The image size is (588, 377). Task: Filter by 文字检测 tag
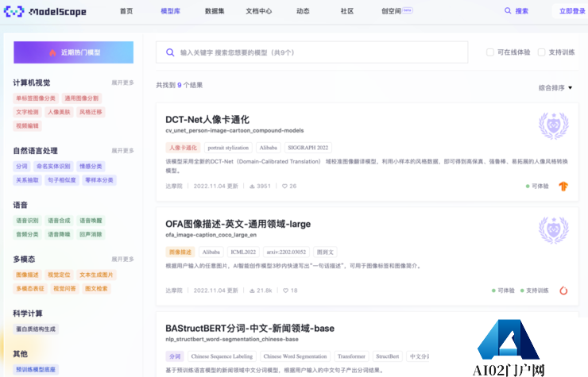click(27, 112)
